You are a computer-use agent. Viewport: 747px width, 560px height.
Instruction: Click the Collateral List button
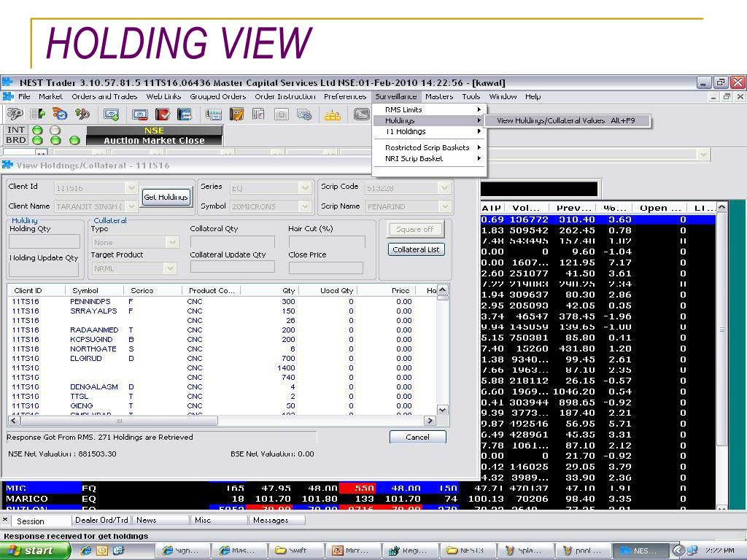(x=417, y=249)
